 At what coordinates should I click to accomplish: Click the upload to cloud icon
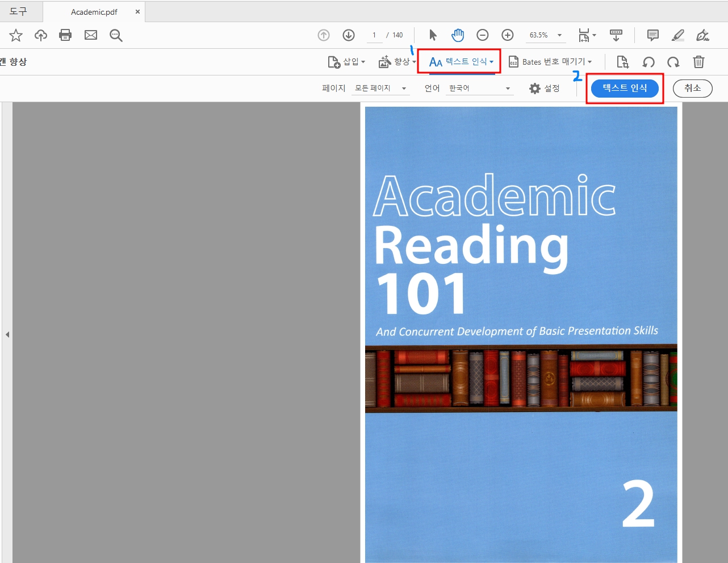tap(41, 35)
